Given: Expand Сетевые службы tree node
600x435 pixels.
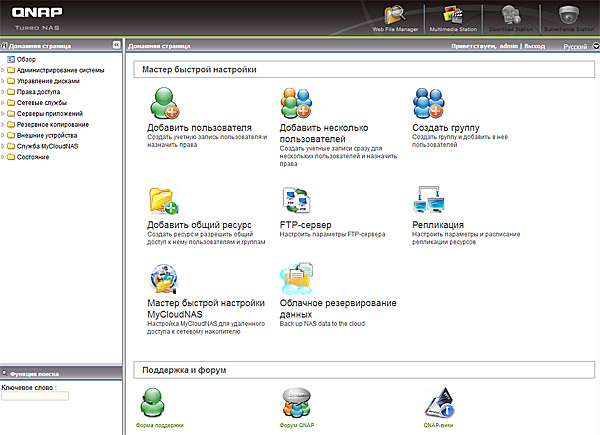Looking at the screenshot, I should [3, 103].
